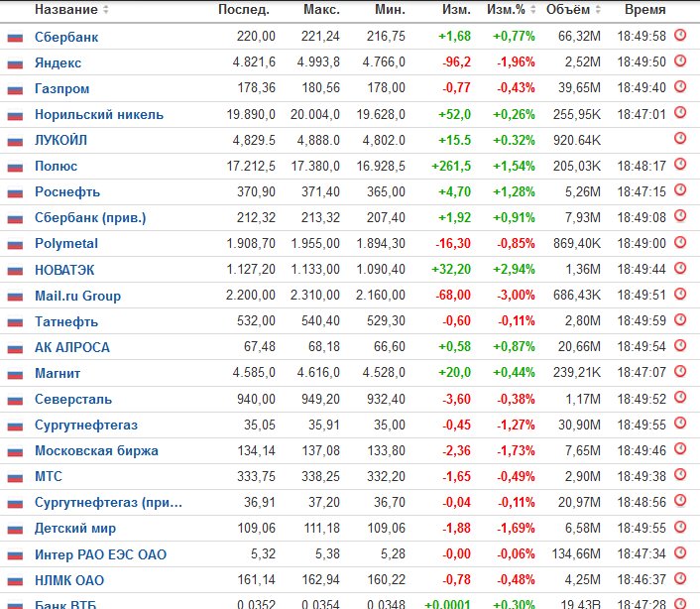
Task: Open the Сургутнефтегаз (при… preferred link
Action: 108,503
